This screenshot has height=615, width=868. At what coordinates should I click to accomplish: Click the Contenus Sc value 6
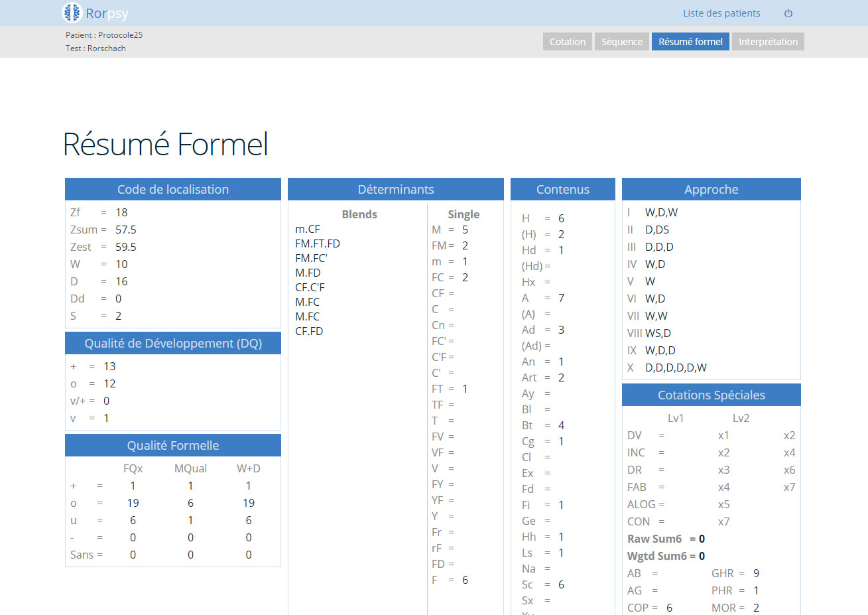tap(561, 584)
